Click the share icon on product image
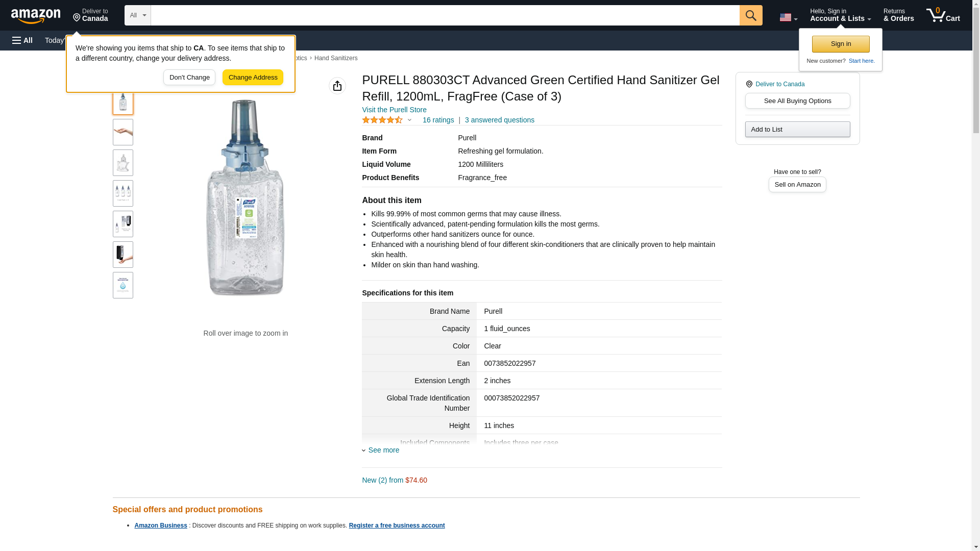This screenshot has width=980, height=551. pyautogui.click(x=337, y=86)
